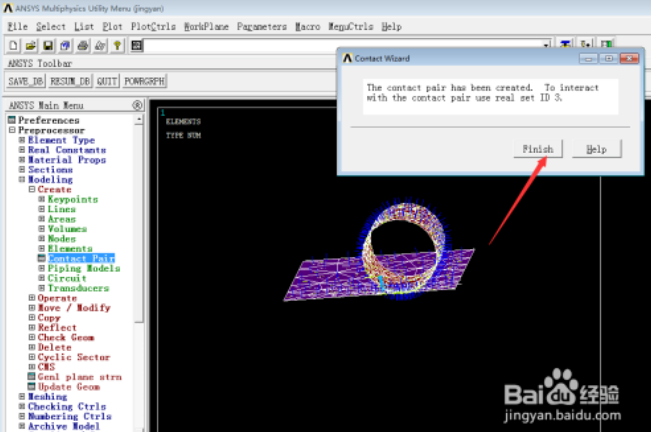This screenshot has height=432, width=651.
Task: Expand the Check Geom node
Action: (x=32, y=337)
